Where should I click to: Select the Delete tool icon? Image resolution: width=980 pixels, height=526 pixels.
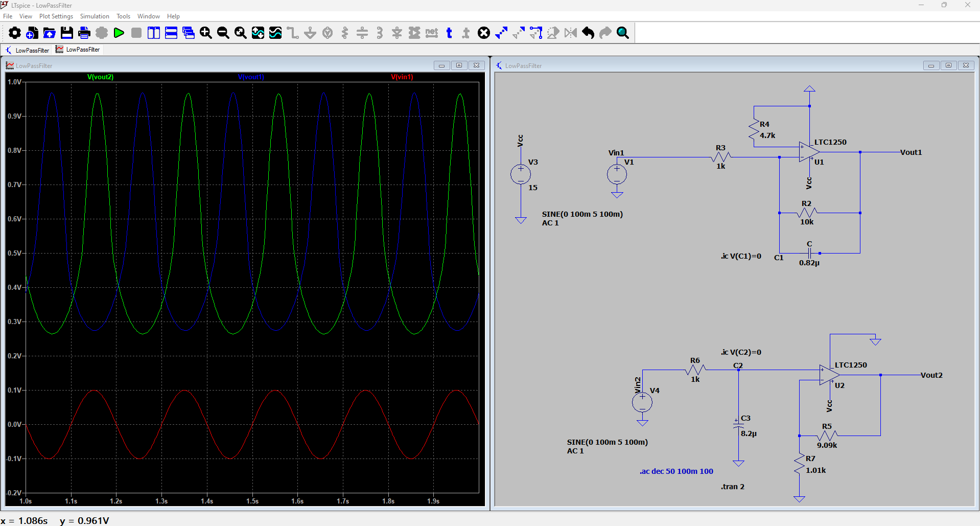tap(484, 33)
